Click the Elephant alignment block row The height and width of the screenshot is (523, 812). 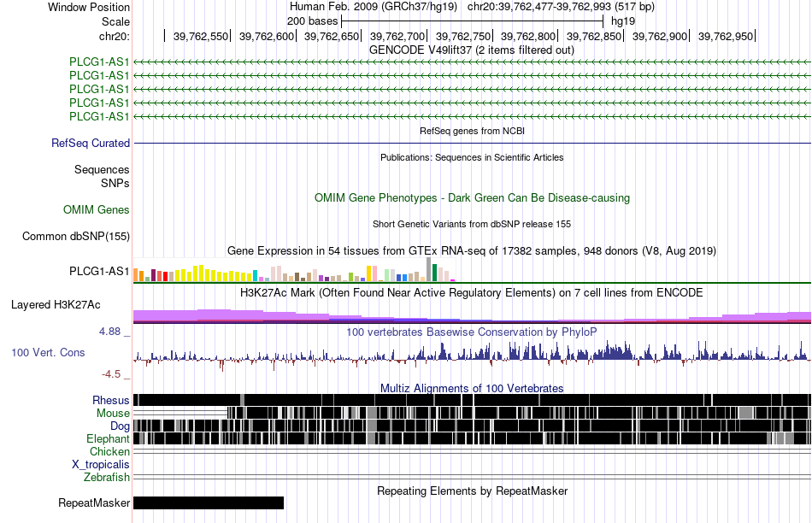[x=472, y=438]
